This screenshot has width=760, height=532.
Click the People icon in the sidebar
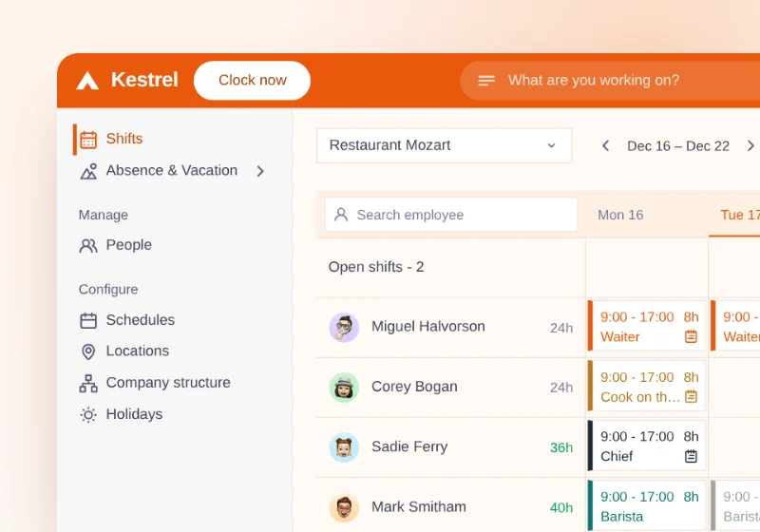88,246
